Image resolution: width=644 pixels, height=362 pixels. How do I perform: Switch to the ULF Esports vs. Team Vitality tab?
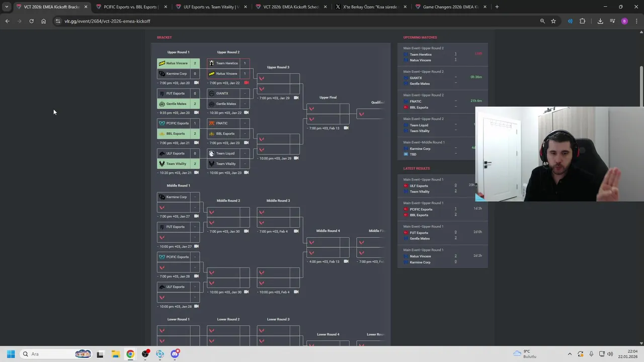tap(211, 7)
